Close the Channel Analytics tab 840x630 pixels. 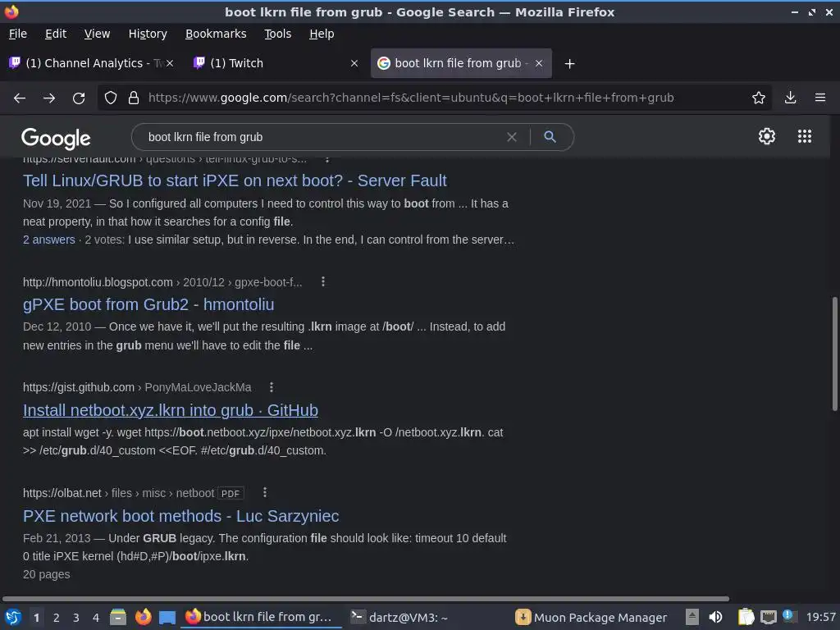[170, 63]
